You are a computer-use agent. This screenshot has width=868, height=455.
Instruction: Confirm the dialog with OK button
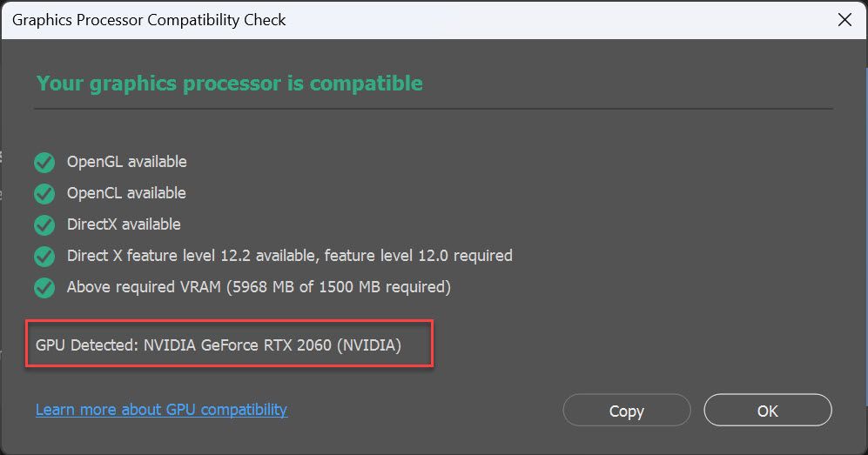click(768, 411)
